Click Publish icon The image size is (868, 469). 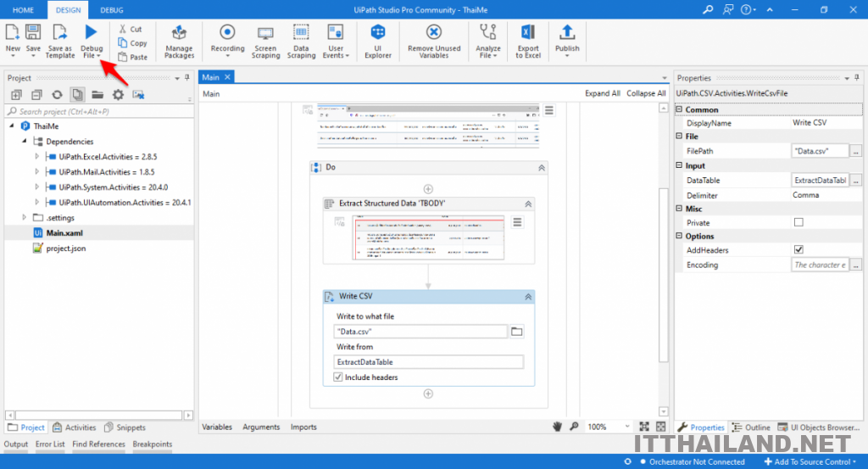[x=567, y=32]
